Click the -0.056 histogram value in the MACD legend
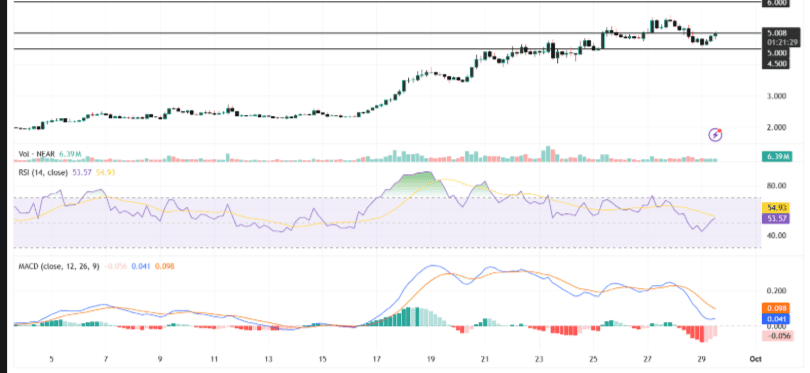The height and width of the screenshot is (373, 810). [116, 267]
